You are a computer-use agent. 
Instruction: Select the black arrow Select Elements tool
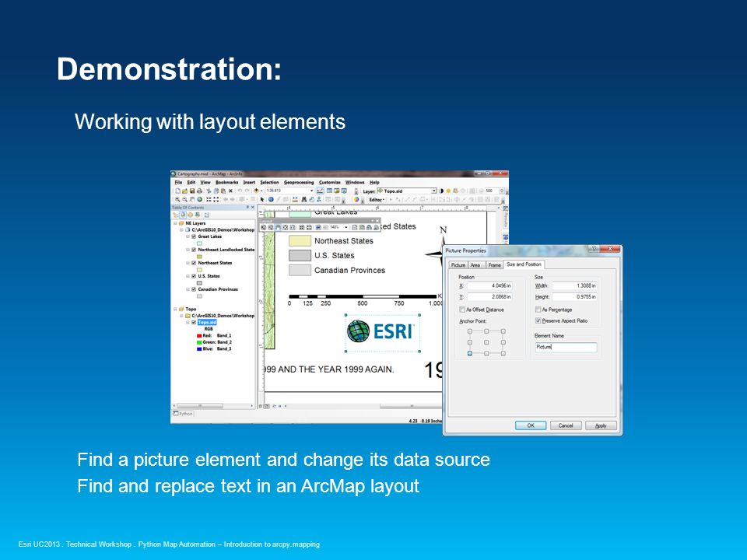[x=262, y=200]
